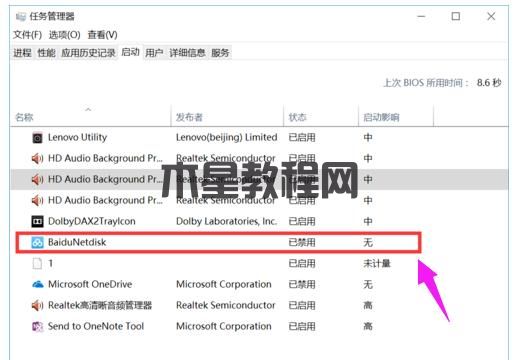Click the Task Manager title bar icon
The width and height of the screenshot is (516, 360).
coord(21,16)
